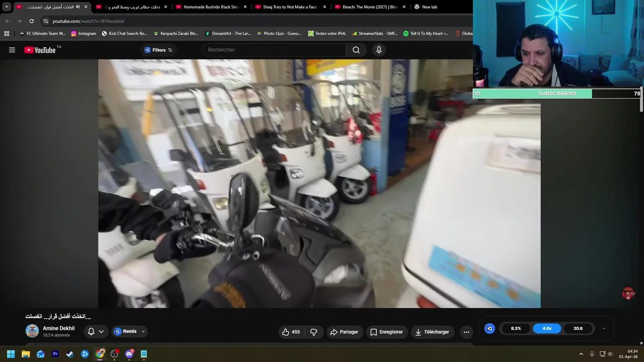
Task: Switch to Shaq Tries to Not Make a Face tab
Action: point(290,7)
